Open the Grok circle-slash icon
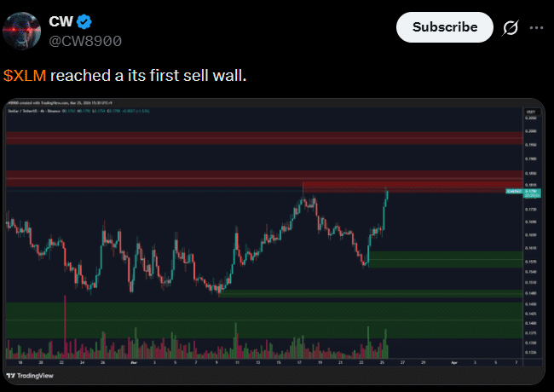The image size is (554, 392). click(510, 27)
